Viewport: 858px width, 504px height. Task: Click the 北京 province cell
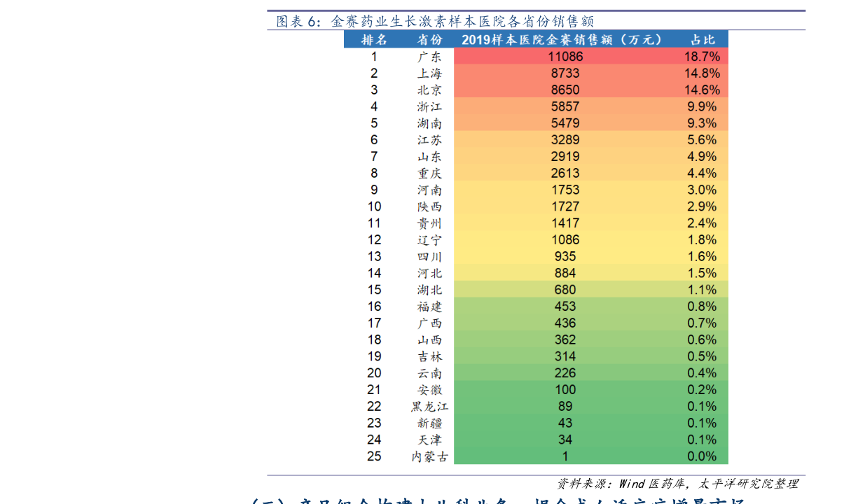(x=429, y=90)
